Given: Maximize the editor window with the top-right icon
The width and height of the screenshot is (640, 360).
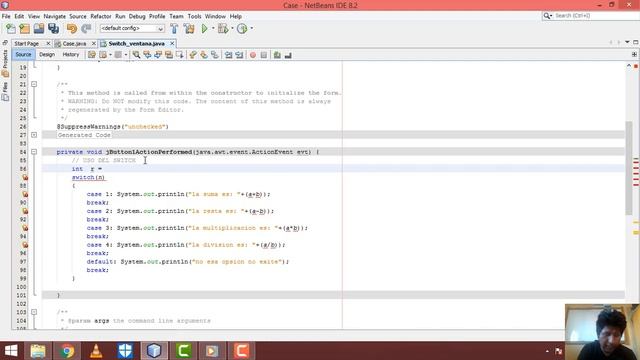Looking at the screenshot, I should 636,42.
